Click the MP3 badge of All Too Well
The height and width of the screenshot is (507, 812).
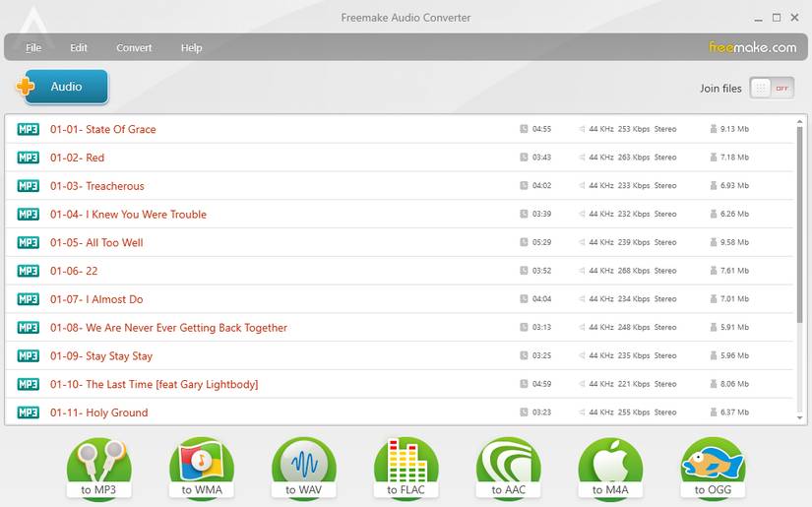(x=28, y=242)
